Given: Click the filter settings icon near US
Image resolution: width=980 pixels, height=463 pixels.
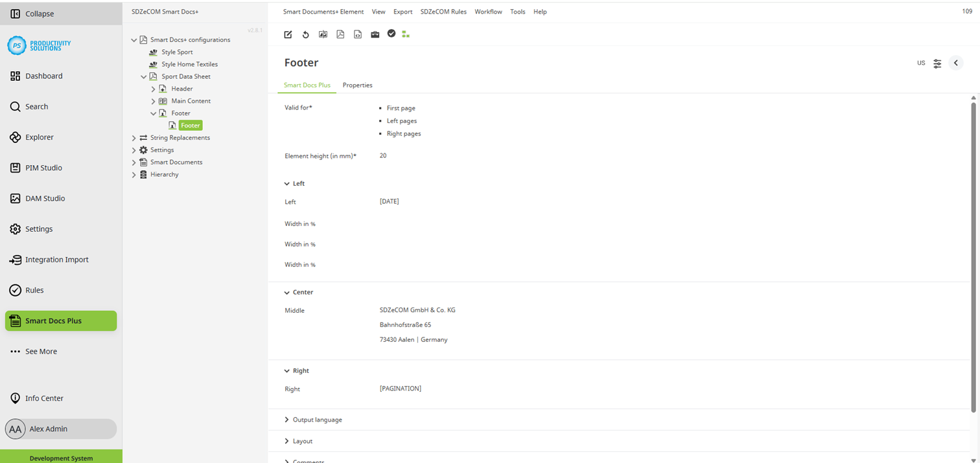Looking at the screenshot, I should [x=937, y=63].
